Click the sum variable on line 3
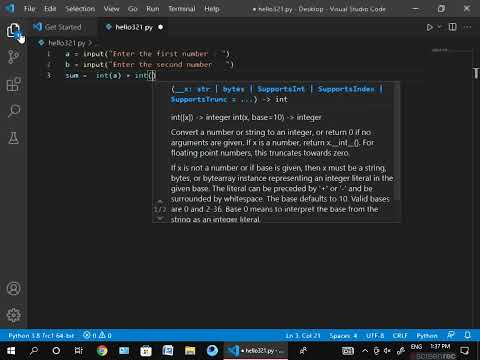Image resolution: width=480 pixels, height=360 pixels. 72,75
